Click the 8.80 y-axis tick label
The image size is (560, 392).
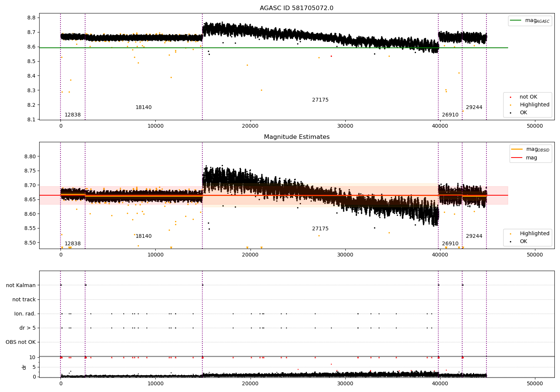30,156
